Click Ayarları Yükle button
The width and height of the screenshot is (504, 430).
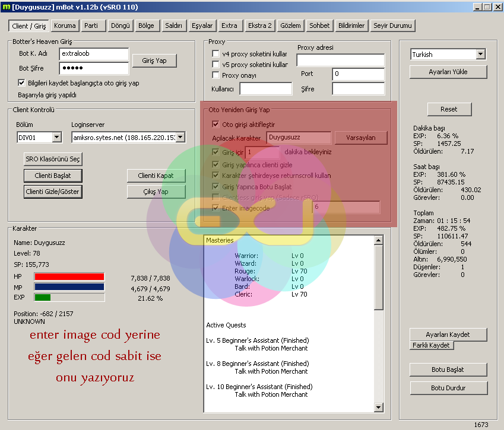tap(448, 72)
